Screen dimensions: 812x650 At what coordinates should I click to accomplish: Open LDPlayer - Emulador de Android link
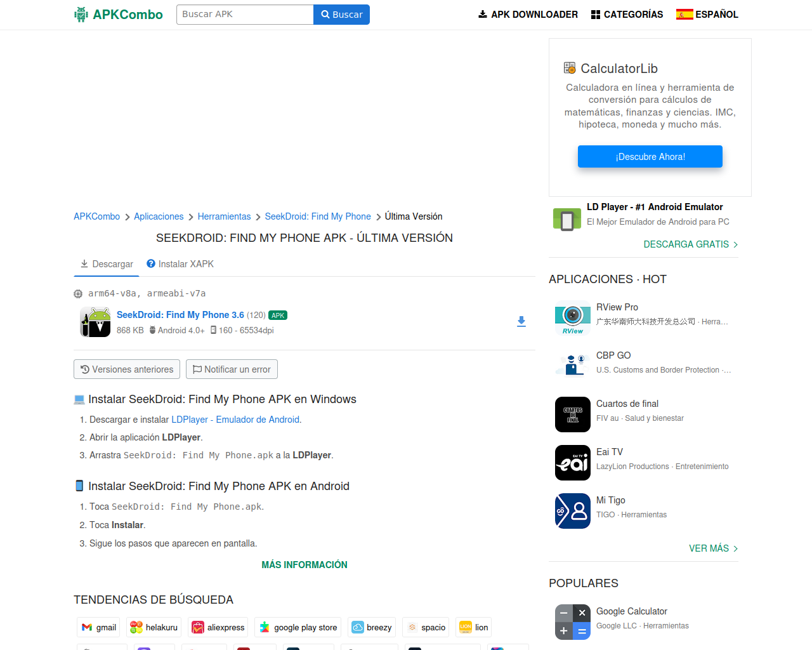coord(235,420)
